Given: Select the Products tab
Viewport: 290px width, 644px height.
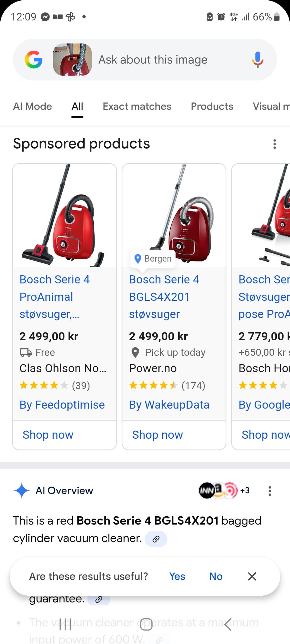Looking at the screenshot, I should pos(212,106).
